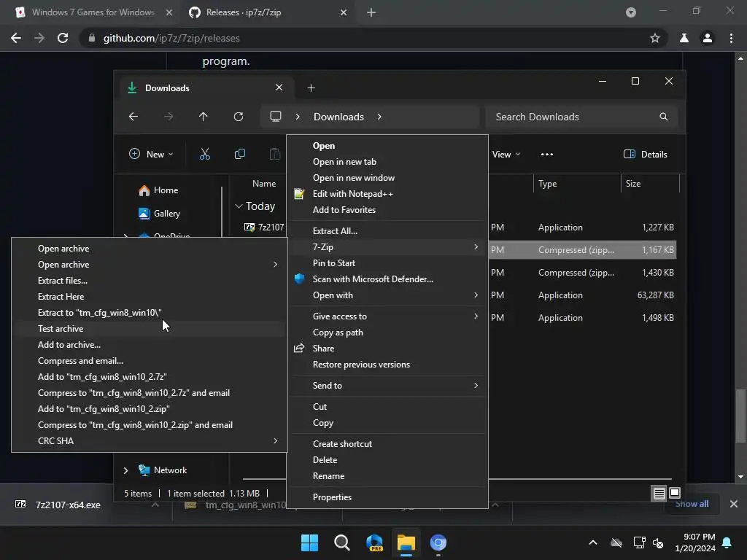Switch to details list view icon in status bar
The image size is (747, 560).
[659, 494]
